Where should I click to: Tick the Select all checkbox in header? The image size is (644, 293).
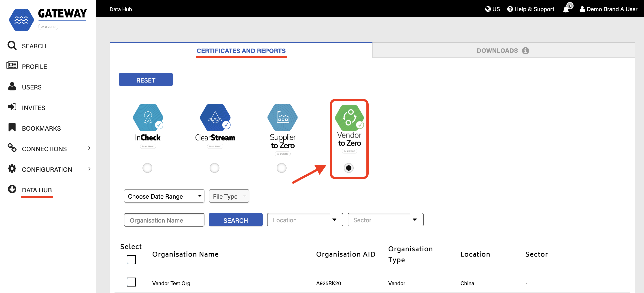131,259
